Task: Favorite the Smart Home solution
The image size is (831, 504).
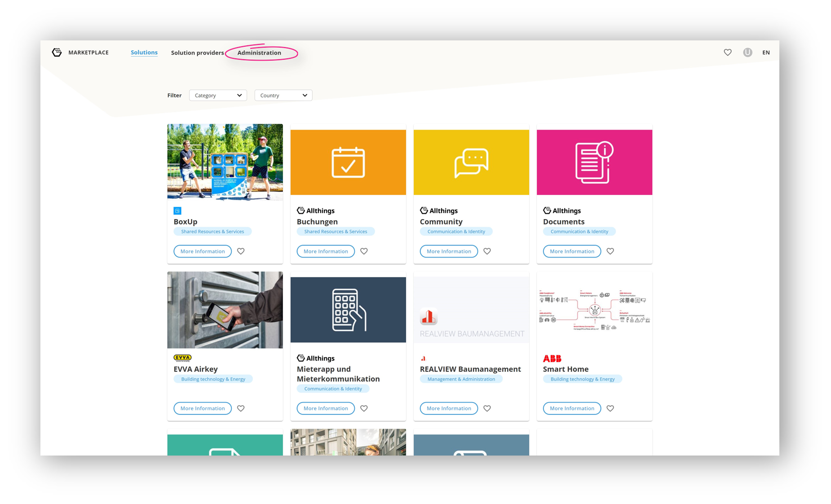Action: click(x=610, y=408)
